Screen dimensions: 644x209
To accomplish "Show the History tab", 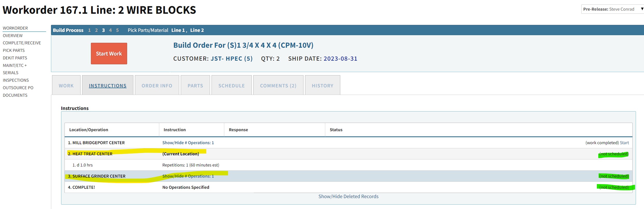I will click(322, 86).
